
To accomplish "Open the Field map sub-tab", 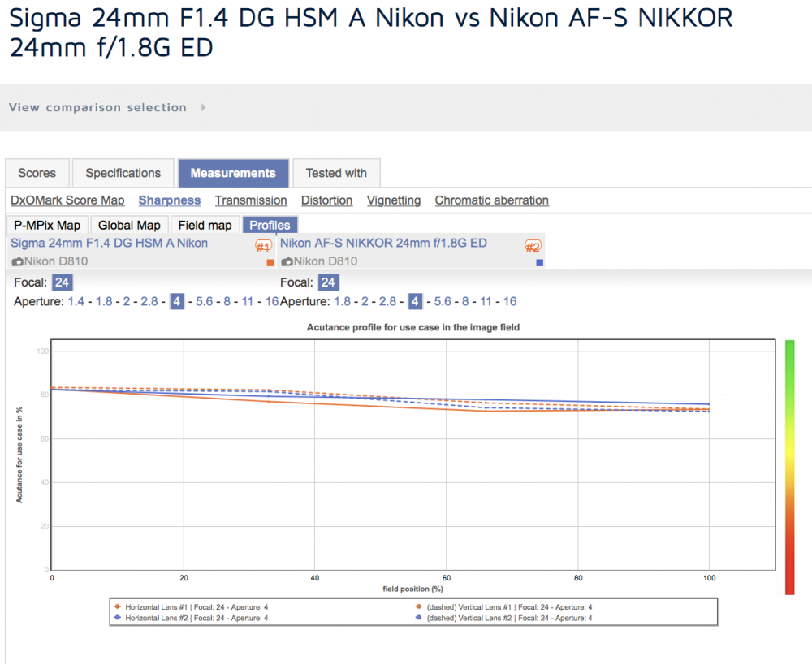I will click(205, 225).
